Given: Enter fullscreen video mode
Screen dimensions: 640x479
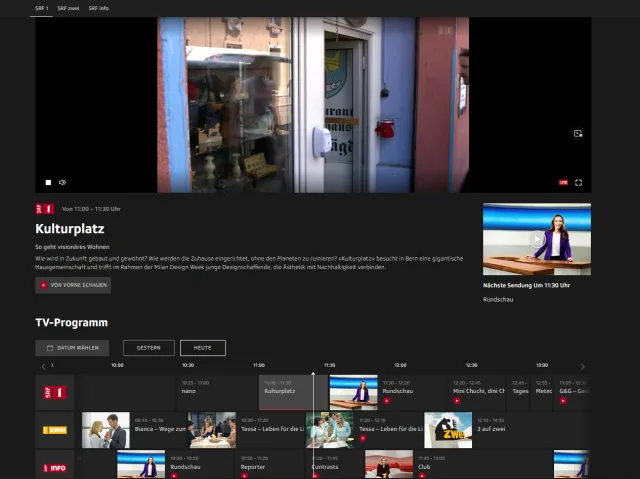Looking at the screenshot, I should coord(578,183).
